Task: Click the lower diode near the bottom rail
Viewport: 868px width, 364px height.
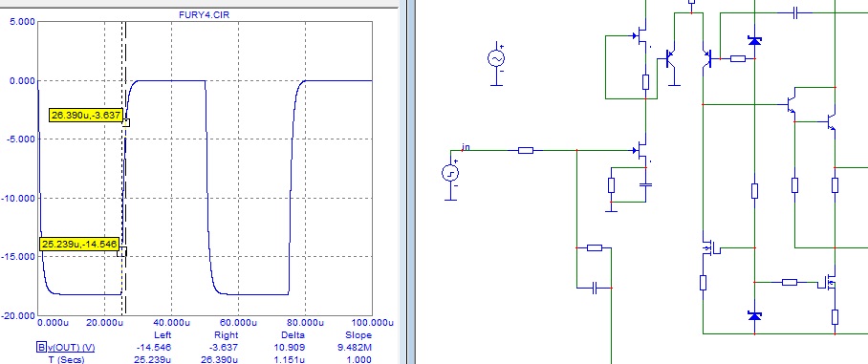Action: (754, 316)
